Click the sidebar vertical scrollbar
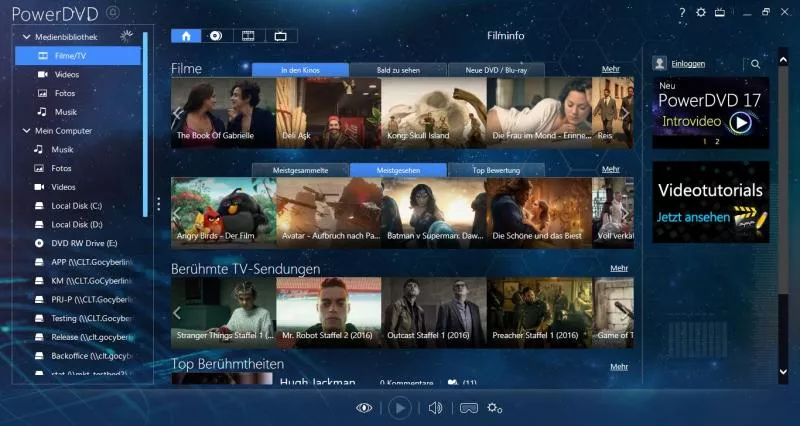The width and height of the screenshot is (800, 426). coord(145,124)
